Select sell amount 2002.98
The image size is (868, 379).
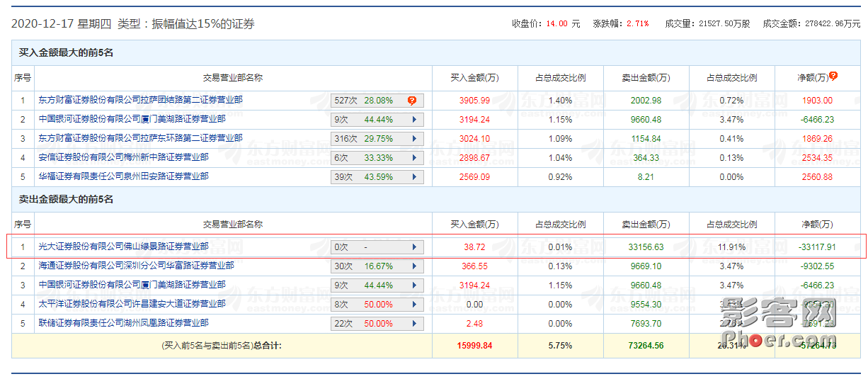point(646,101)
